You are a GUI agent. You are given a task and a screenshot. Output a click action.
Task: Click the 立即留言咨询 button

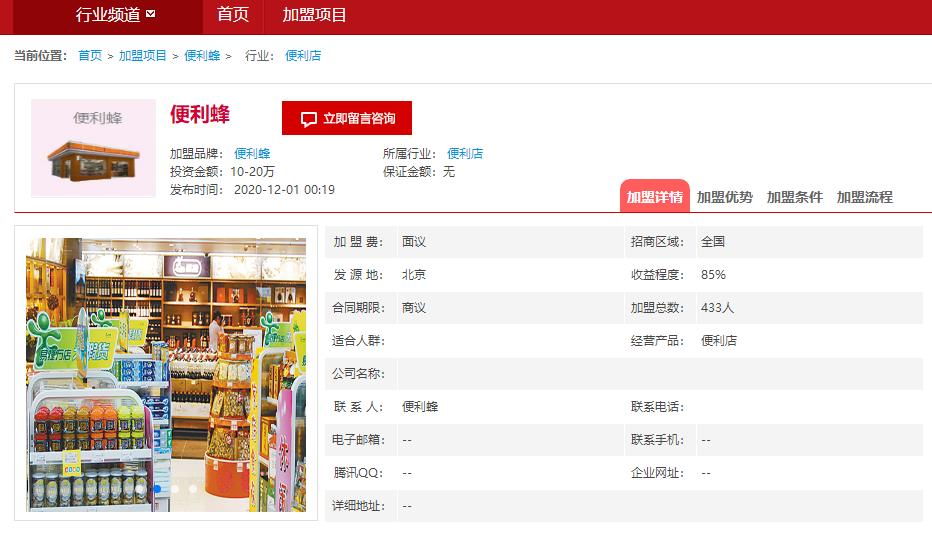tap(347, 118)
